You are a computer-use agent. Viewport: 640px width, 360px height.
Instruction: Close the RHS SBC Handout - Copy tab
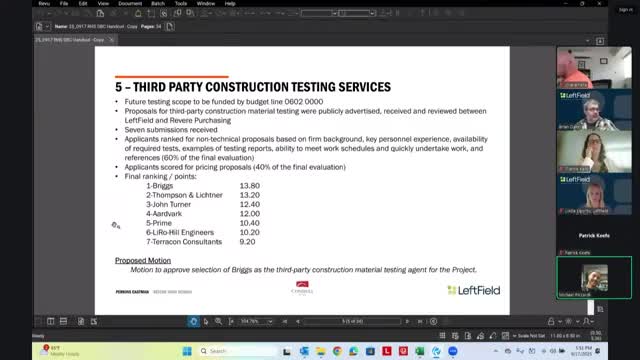point(111,40)
